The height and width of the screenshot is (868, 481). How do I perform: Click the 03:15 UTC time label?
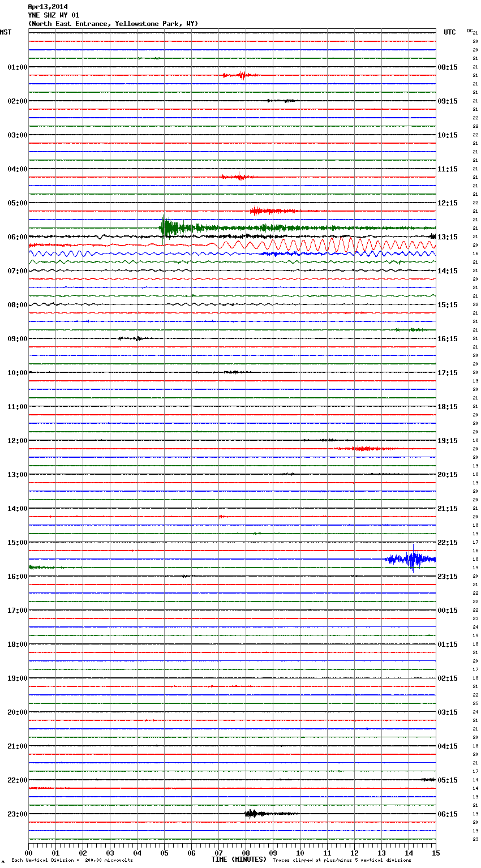(x=448, y=712)
